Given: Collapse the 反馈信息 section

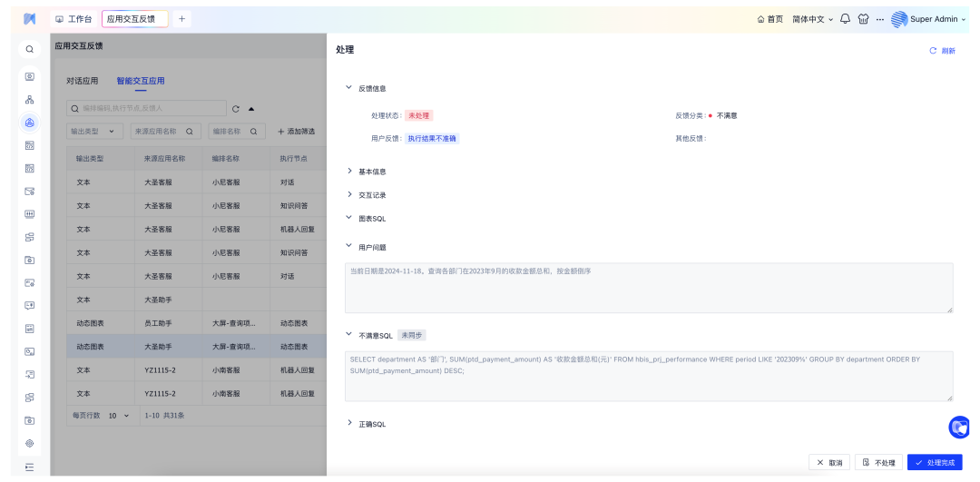Looking at the screenshot, I should click(349, 88).
